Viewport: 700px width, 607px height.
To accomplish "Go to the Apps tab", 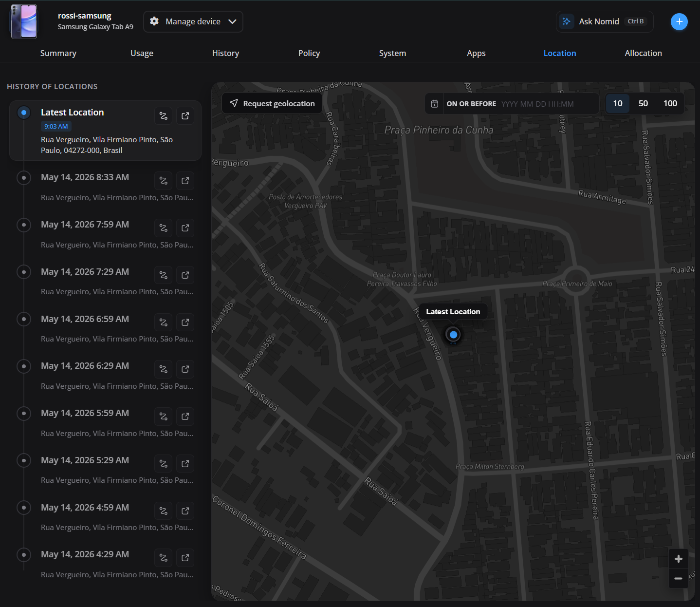I will click(x=476, y=53).
